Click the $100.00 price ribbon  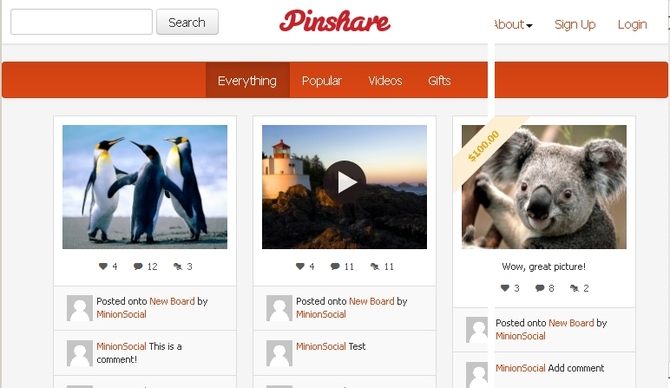pyautogui.click(x=484, y=147)
